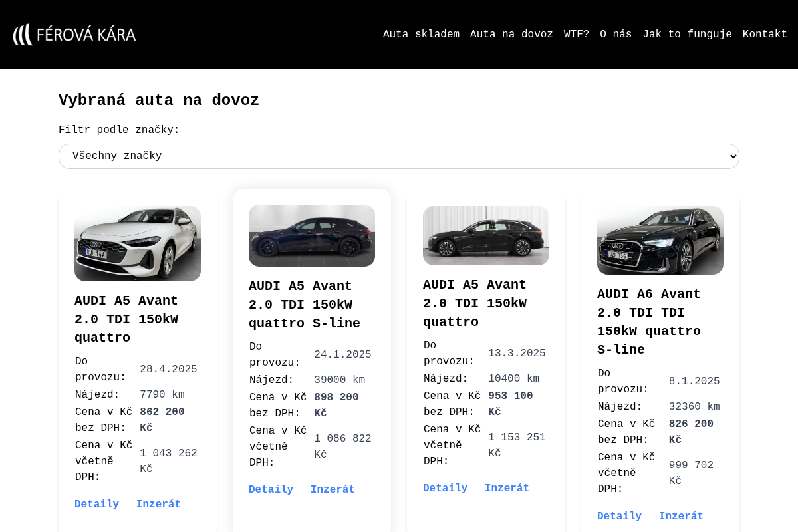This screenshot has height=532, width=798.
Task: Open Inzerát for the car with 10400 km
Action: [x=507, y=489]
